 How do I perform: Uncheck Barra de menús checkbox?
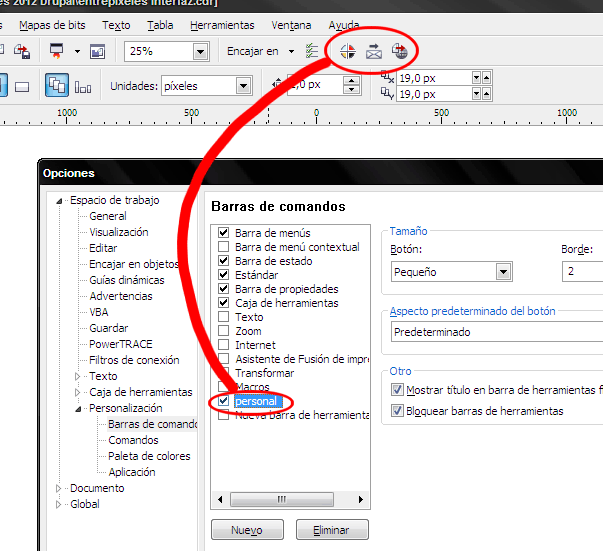pyautogui.click(x=223, y=233)
